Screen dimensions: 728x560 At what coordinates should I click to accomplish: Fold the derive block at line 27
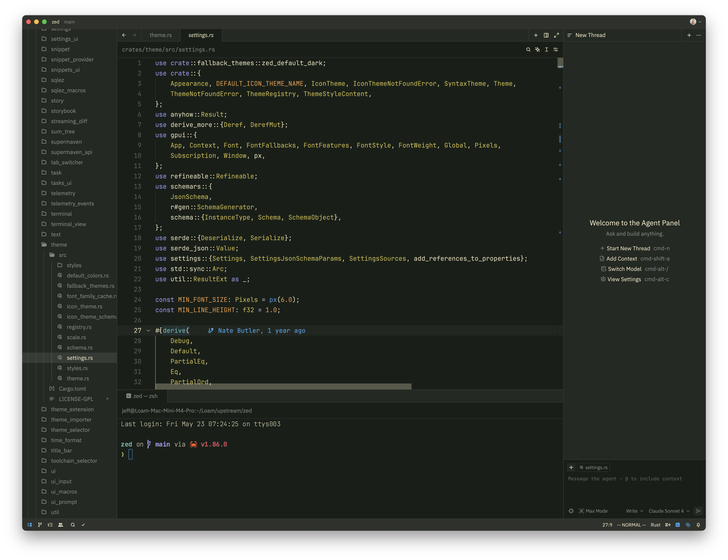(x=148, y=330)
